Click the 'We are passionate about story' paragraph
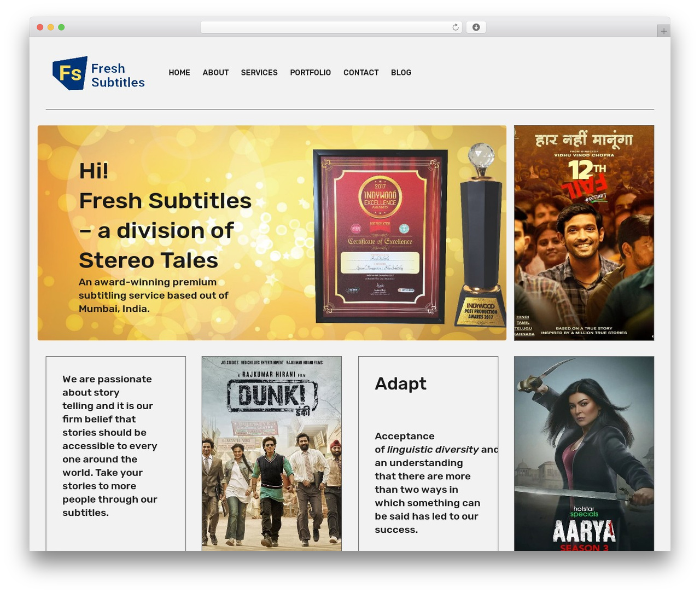This screenshot has width=700, height=593. coord(110,446)
